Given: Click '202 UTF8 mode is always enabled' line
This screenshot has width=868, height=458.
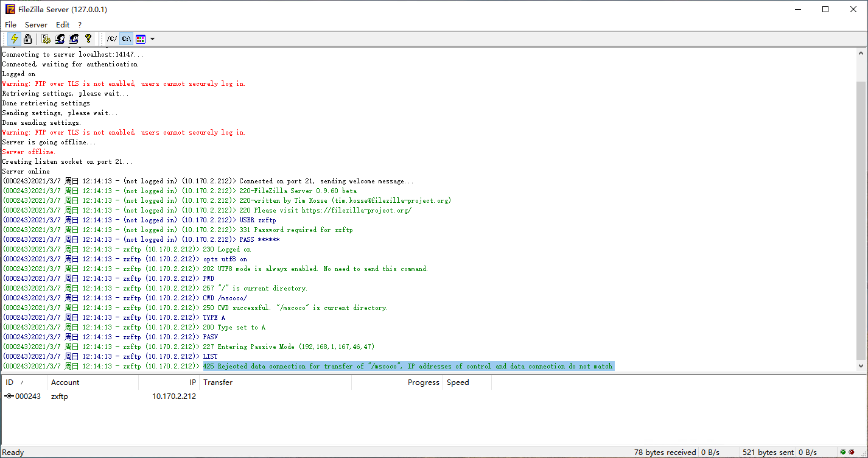Looking at the screenshot, I should [x=215, y=269].
